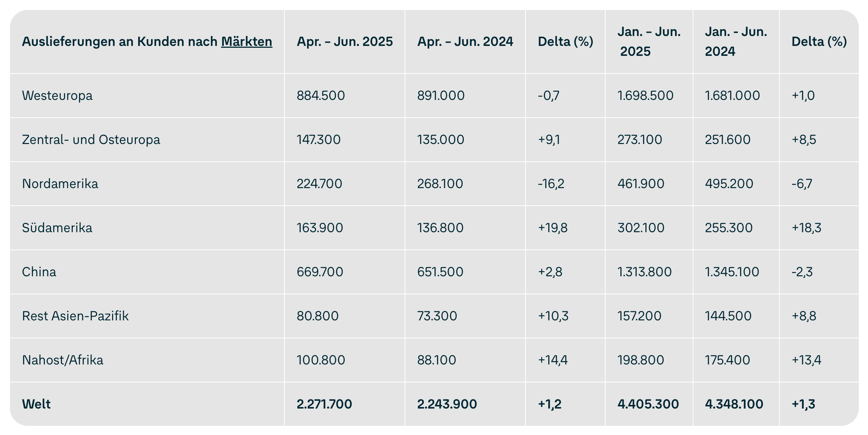Click the -16,2 Nordamerika delta cell
The height and width of the screenshot is (435, 868).
click(x=551, y=184)
